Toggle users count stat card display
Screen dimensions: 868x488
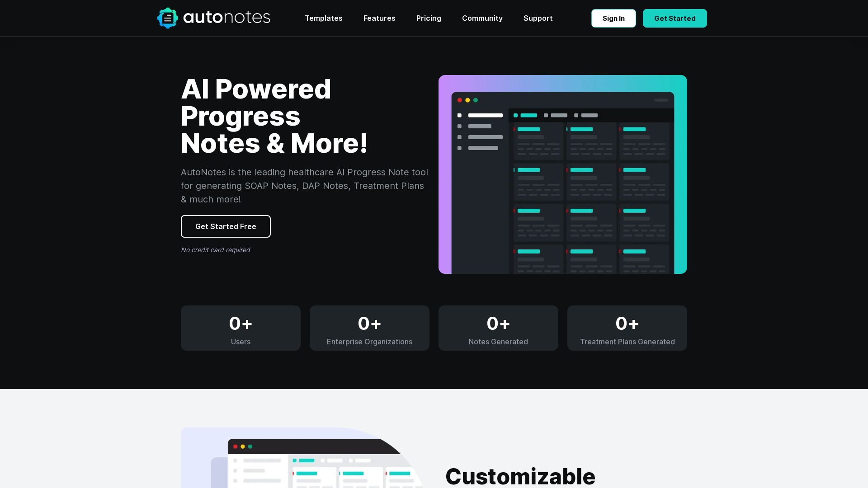[x=241, y=328]
